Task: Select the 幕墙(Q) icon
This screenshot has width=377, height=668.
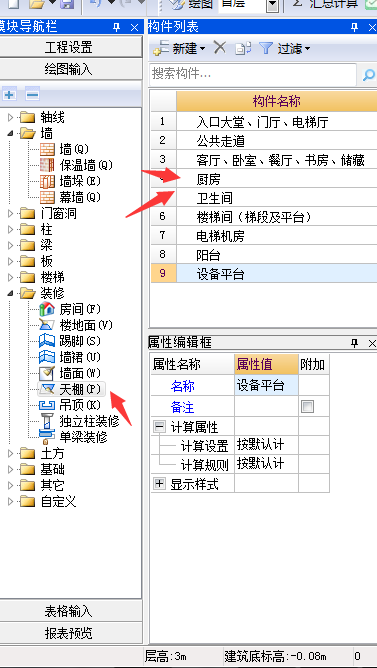Action: point(47,197)
